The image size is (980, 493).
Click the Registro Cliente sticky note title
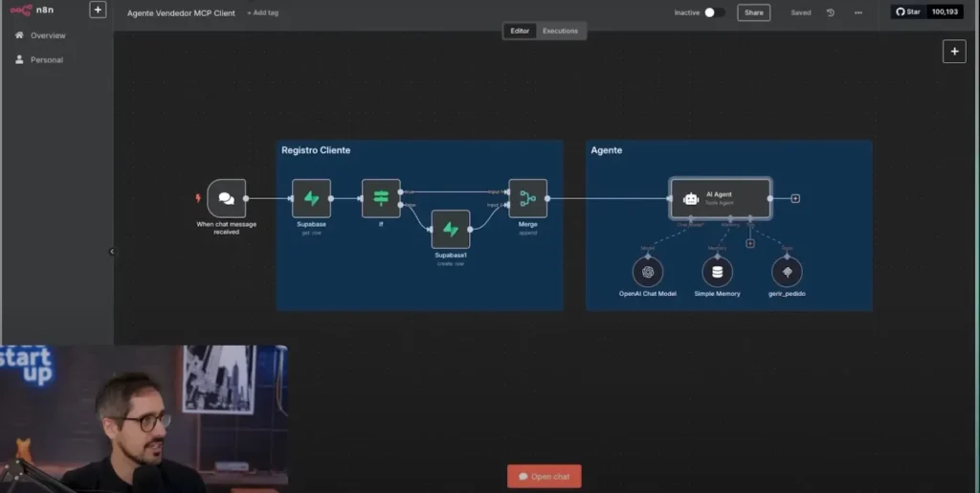[316, 150]
